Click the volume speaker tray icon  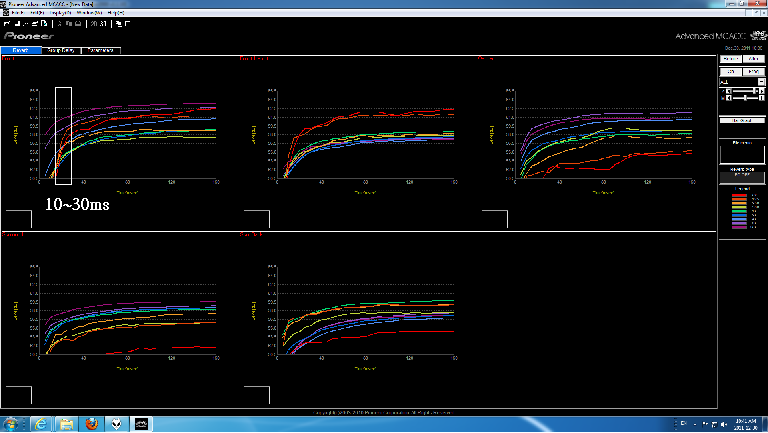tap(723, 424)
